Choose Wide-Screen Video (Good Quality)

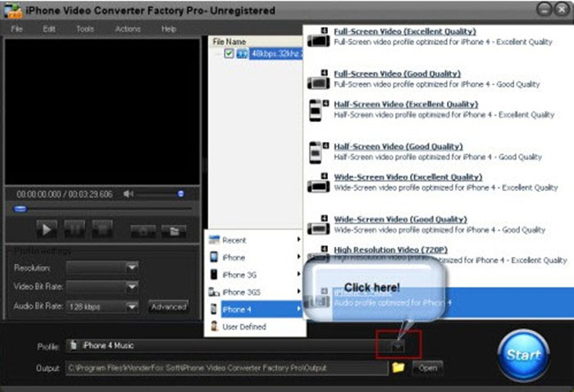400,219
